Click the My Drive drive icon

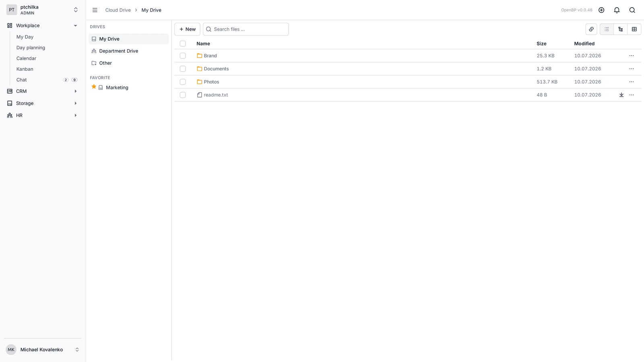[94, 39]
